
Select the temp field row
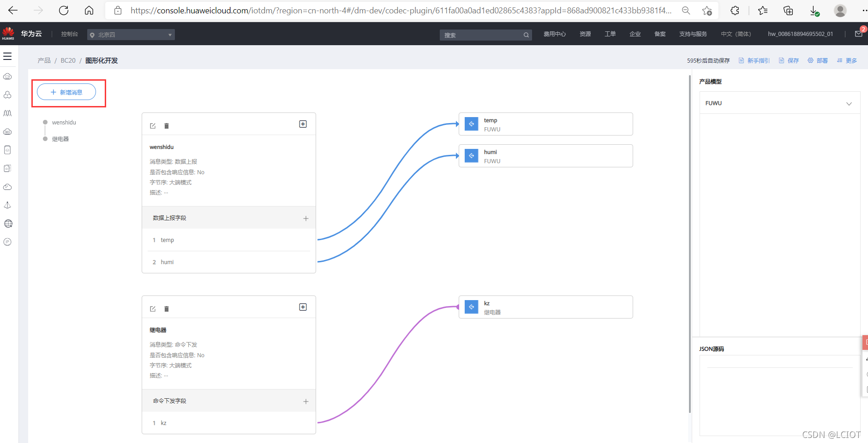tap(229, 240)
